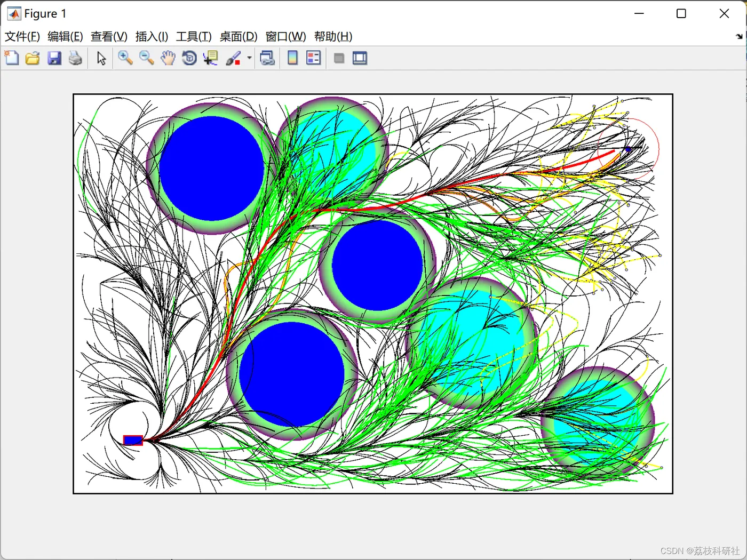Select the Pan hand tool

point(168,58)
